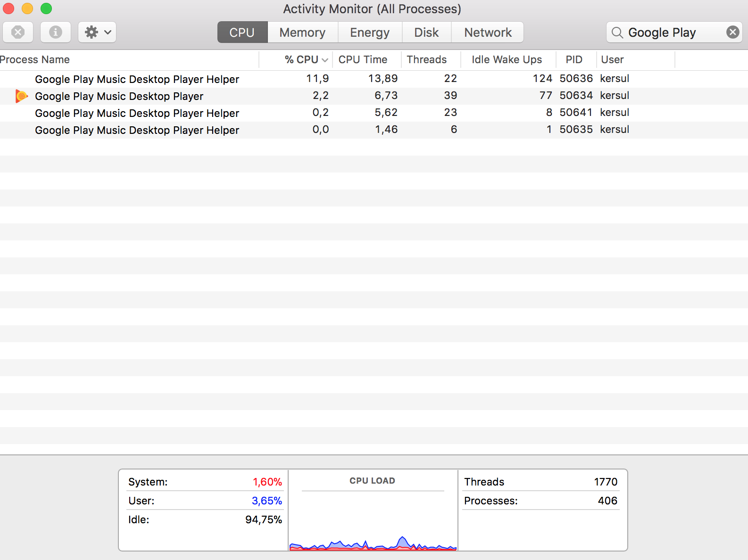Click the green zoom window button
The height and width of the screenshot is (560, 748).
pyautogui.click(x=46, y=8)
